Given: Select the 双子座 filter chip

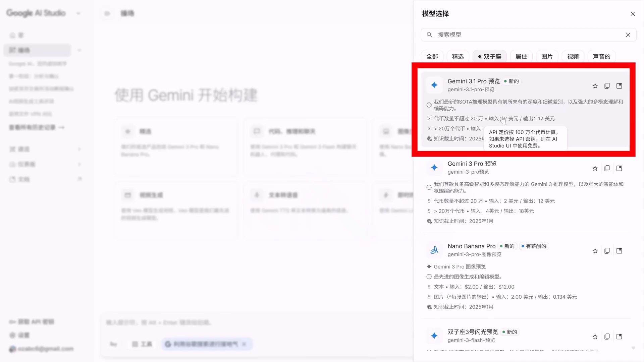Looking at the screenshot, I should (x=489, y=57).
